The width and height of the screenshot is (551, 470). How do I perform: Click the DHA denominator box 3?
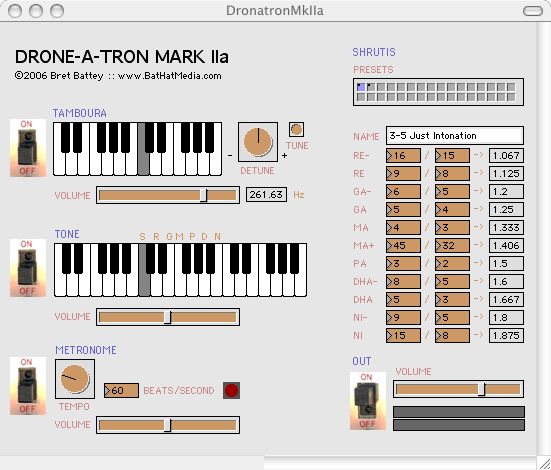pyautogui.click(x=452, y=300)
